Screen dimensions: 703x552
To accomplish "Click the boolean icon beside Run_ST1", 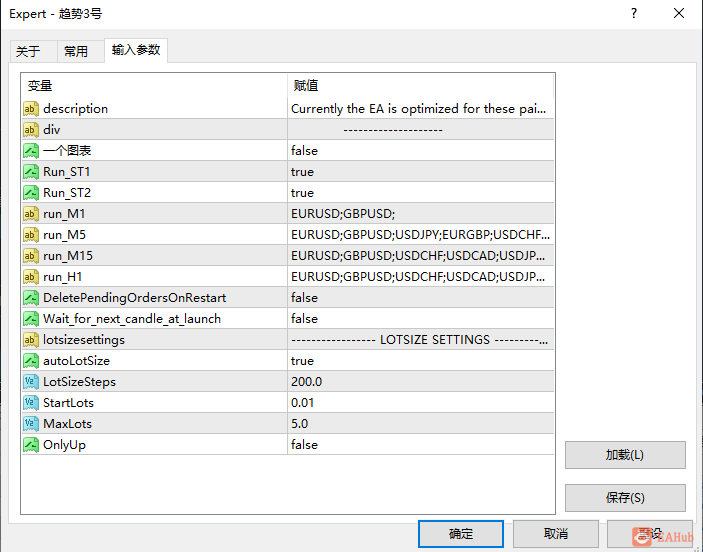I will coord(31,172).
